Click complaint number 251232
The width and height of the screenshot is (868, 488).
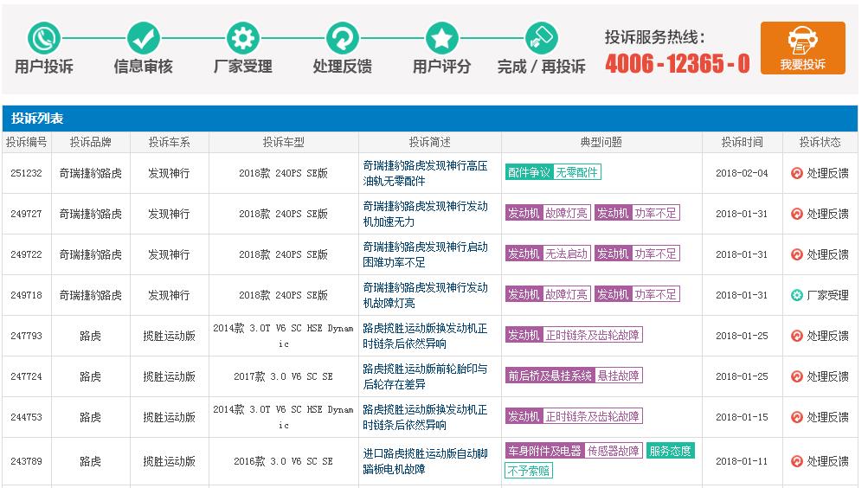coord(26,173)
